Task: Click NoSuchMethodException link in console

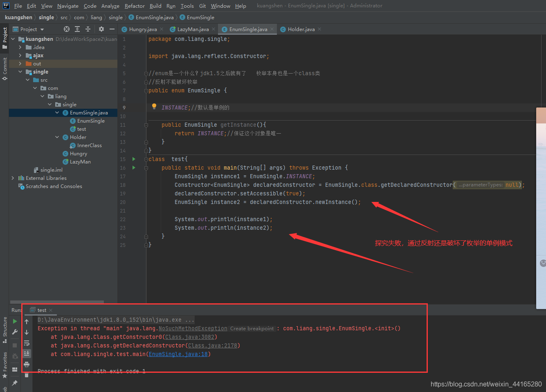Action: (x=193, y=328)
